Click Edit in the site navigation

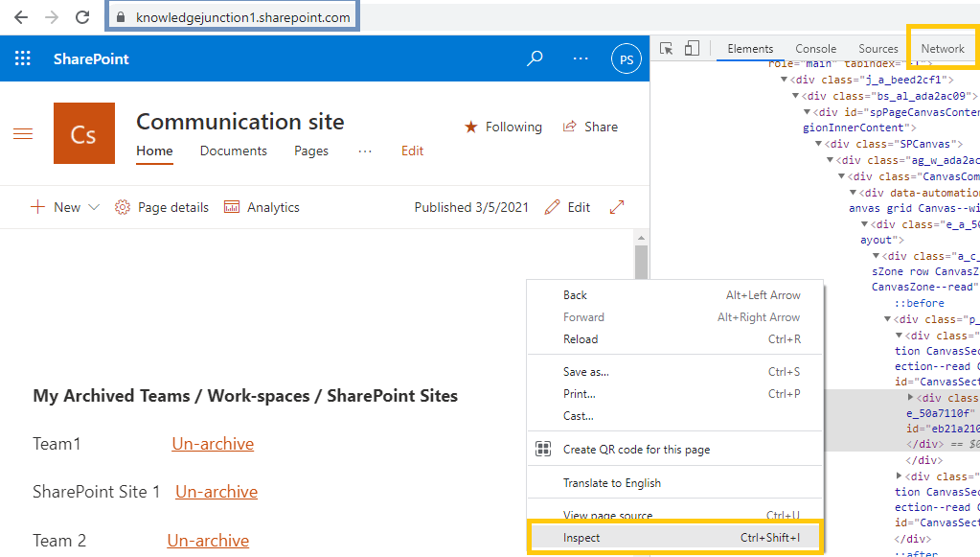(413, 151)
